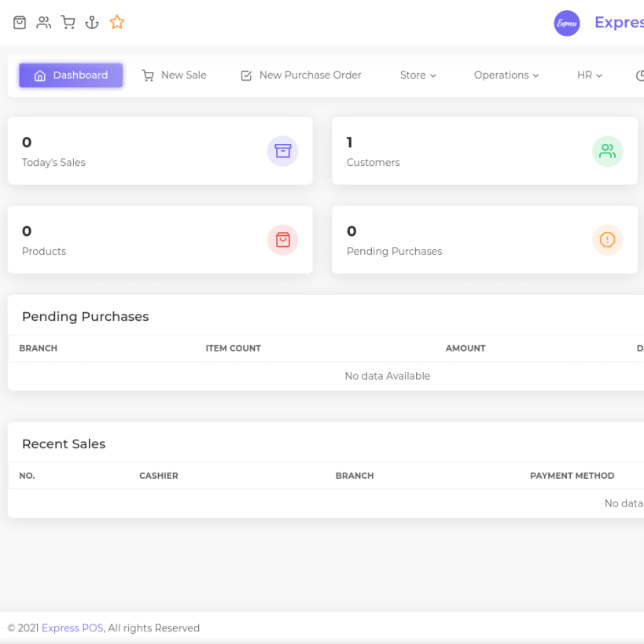644x644 pixels.
Task: Sort by BRANCH column in Recent Sales
Action: pos(355,476)
